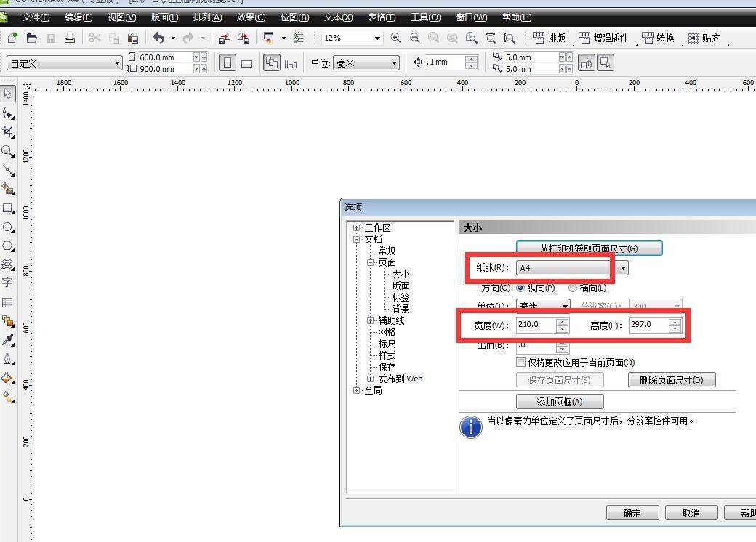Viewport: 756px width, 542px height.
Task: Select the 横向 landscape radio button
Action: tap(573, 288)
